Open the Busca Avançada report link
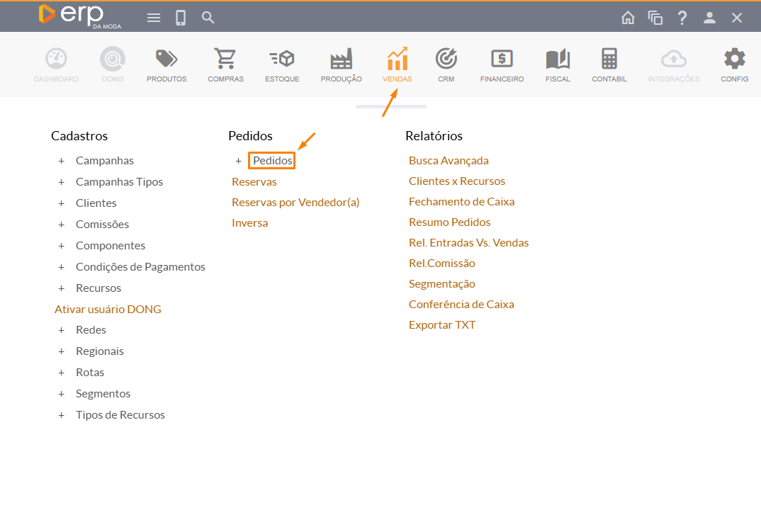The image size is (761, 532). (x=449, y=161)
